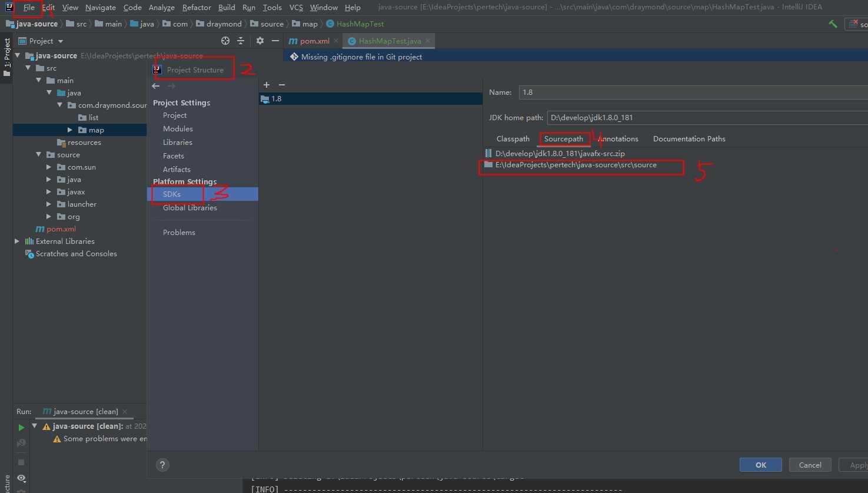Click the minus icon to remove SDK
The width and height of the screenshot is (868, 493).
[x=282, y=85]
